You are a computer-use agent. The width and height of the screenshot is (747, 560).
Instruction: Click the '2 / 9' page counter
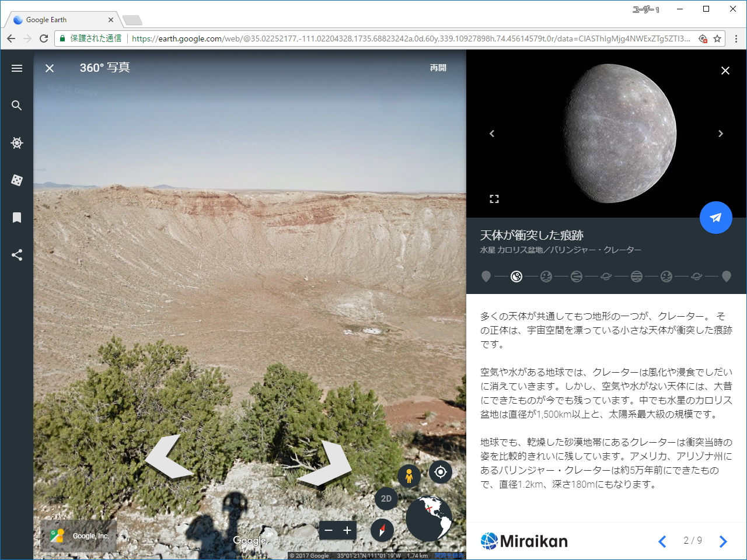coord(693,541)
